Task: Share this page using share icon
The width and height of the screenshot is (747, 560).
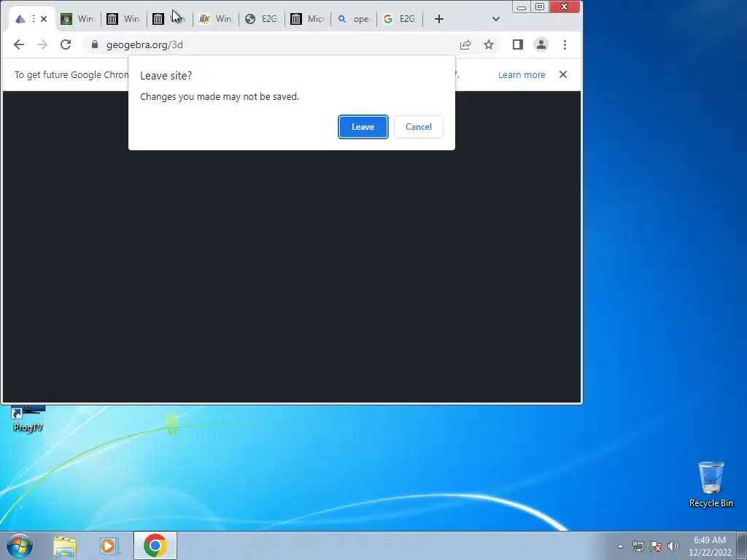Action: pyautogui.click(x=465, y=44)
